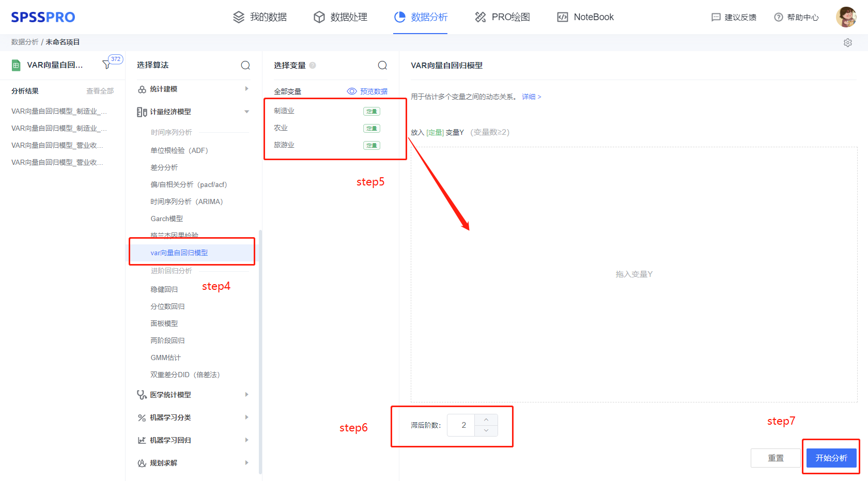Open 建议反馈 feedback icon
The image size is (868, 481).
716,17
